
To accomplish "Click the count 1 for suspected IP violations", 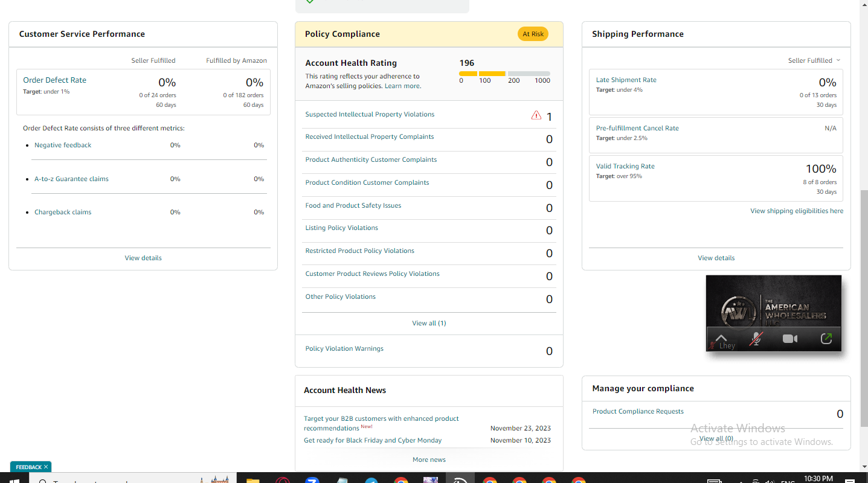I will coord(549,117).
